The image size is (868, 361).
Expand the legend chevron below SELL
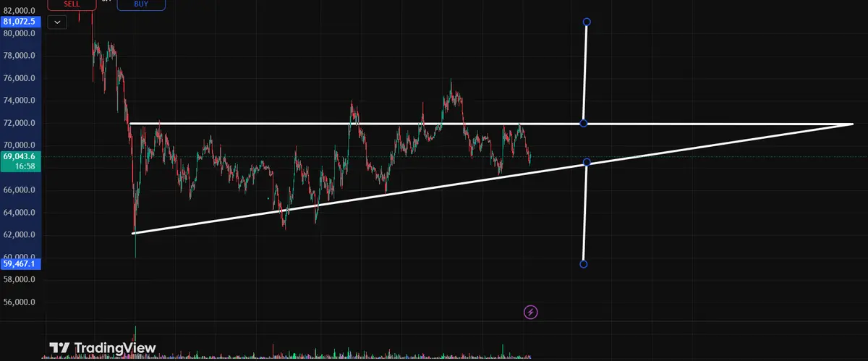56,22
